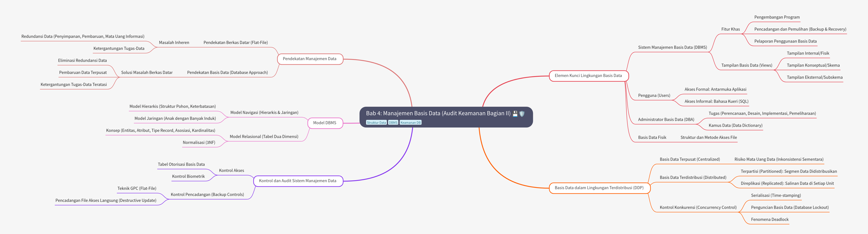Select the 'Keamanan DB' tag
This screenshot has width=868, height=234.
point(410,123)
